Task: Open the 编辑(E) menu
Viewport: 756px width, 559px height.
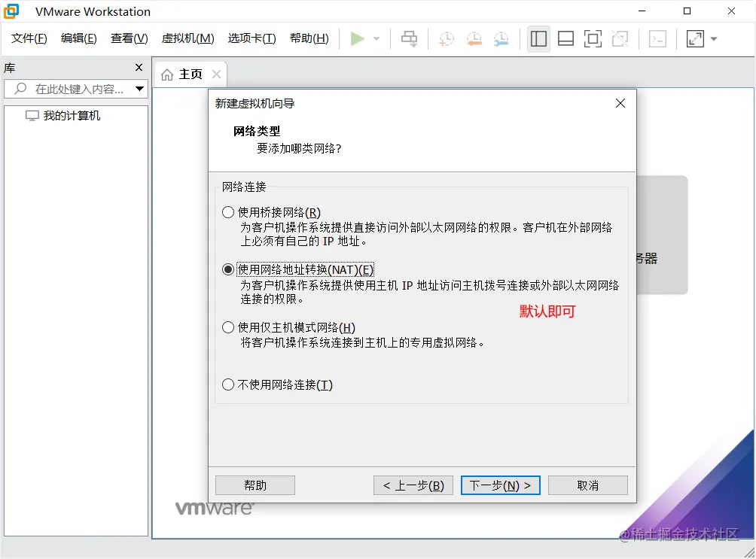Action: pos(78,38)
